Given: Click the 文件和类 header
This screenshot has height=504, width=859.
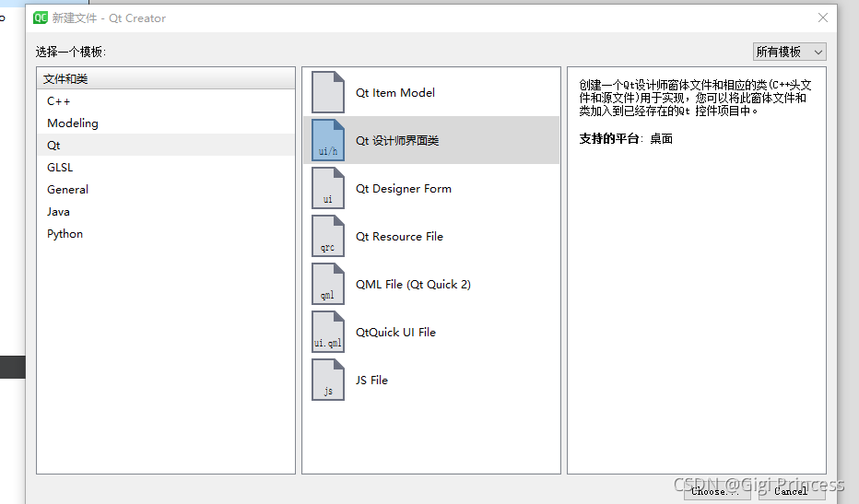Looking at the screenshot, I should [x=166, y=79].
